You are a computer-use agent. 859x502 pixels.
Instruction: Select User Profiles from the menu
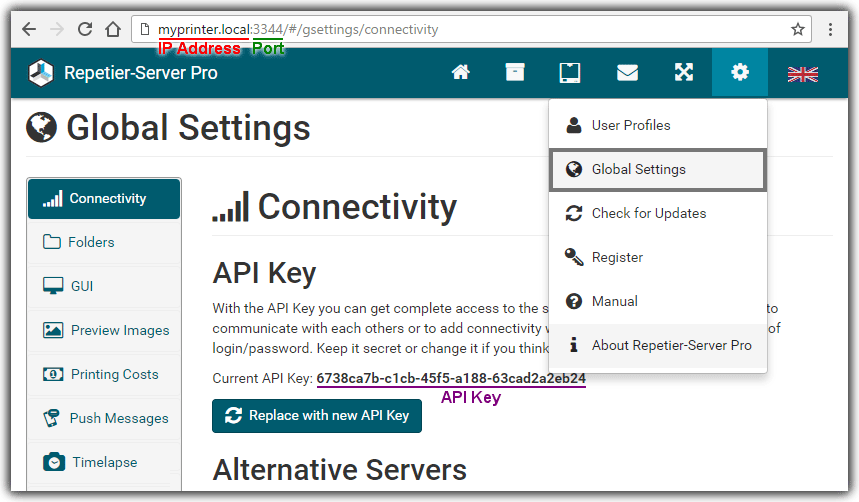(x=658, y=125)
